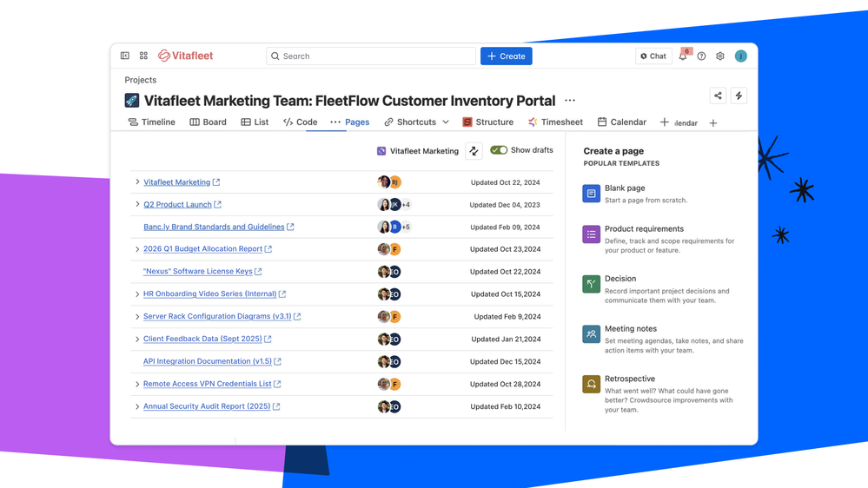The image size is (868, 488).
Task: Expand the HR Onboarding Video Series row
Action: point(137,294)
